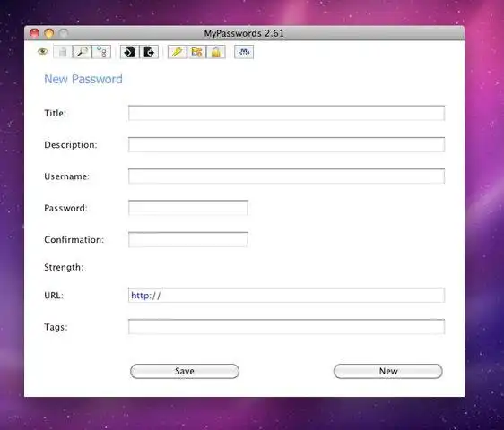Viewport: 504px width, 430px height.
Task: Click the New button
Action: point(388,371)
